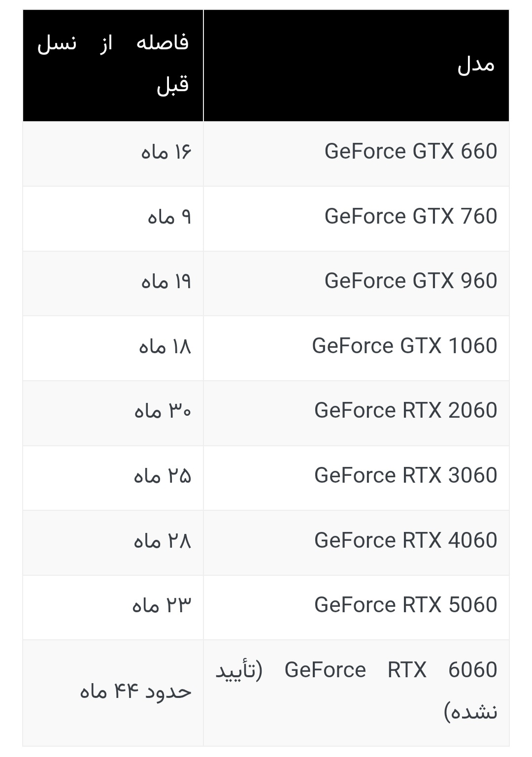The height and width of the screenshot is (757, 532).
Task: Select the GeForce RTX 6060 unconfirmed cell
Action: (356, 693)
